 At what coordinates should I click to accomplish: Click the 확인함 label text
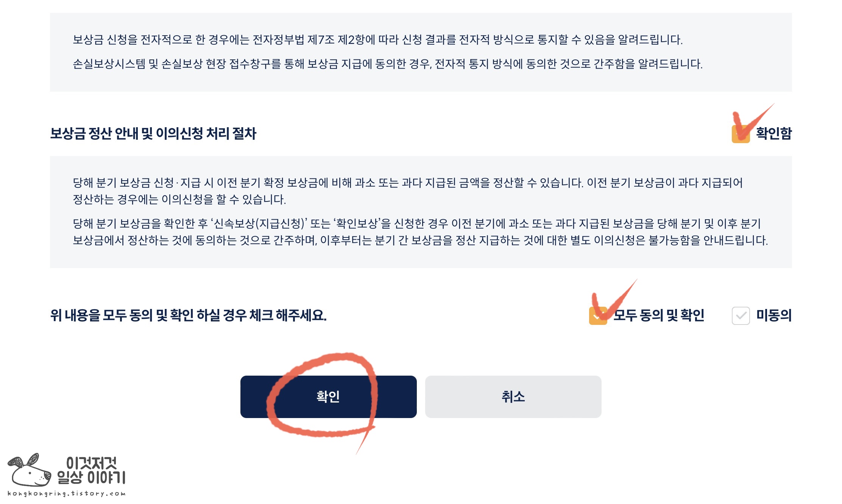tap(773, 133)
